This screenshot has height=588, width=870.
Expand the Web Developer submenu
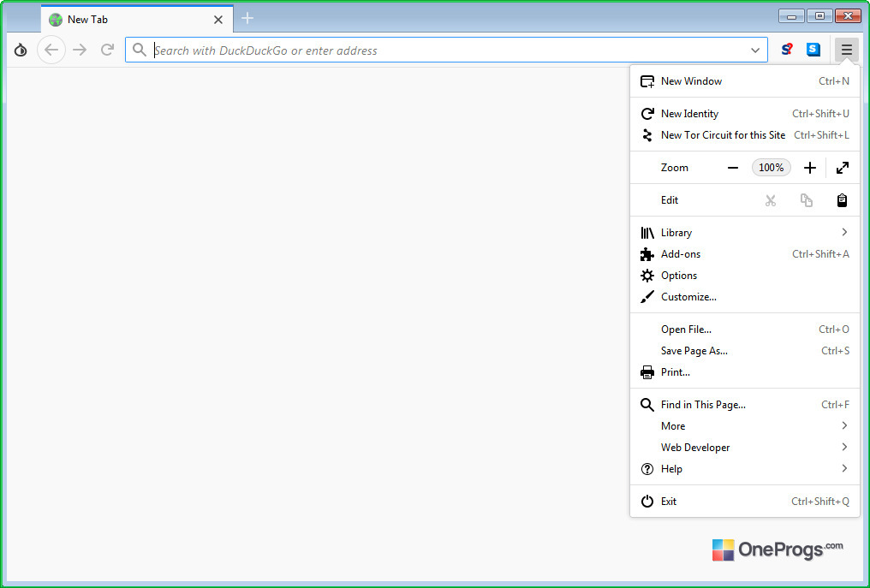click(x=745, y=447)
